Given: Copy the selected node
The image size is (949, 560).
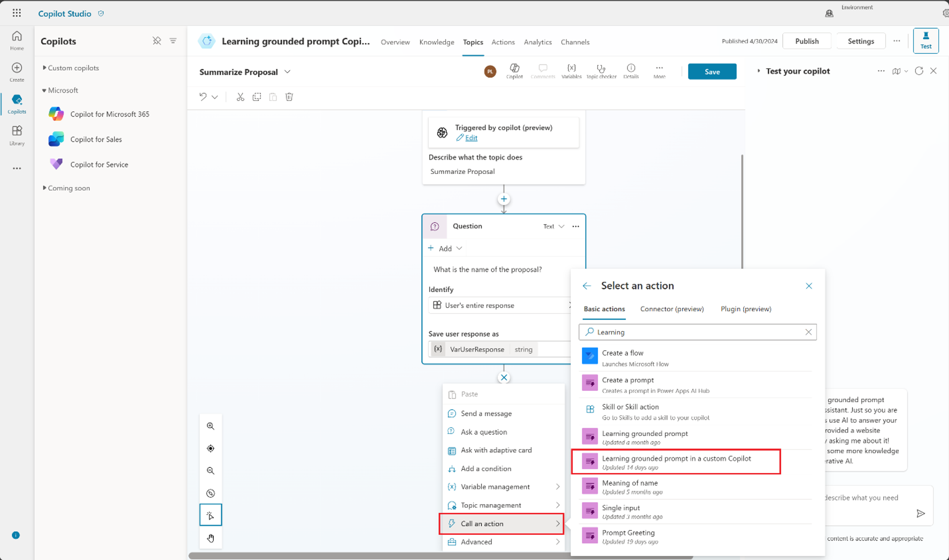Looking at the screenshot, I should tap(257, 97).
